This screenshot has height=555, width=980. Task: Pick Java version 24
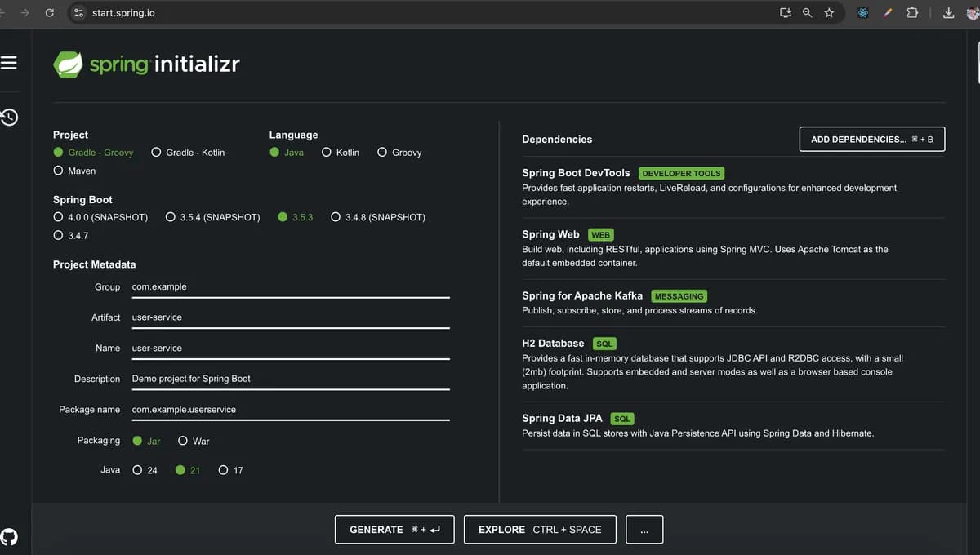click(x=145, y=470)
